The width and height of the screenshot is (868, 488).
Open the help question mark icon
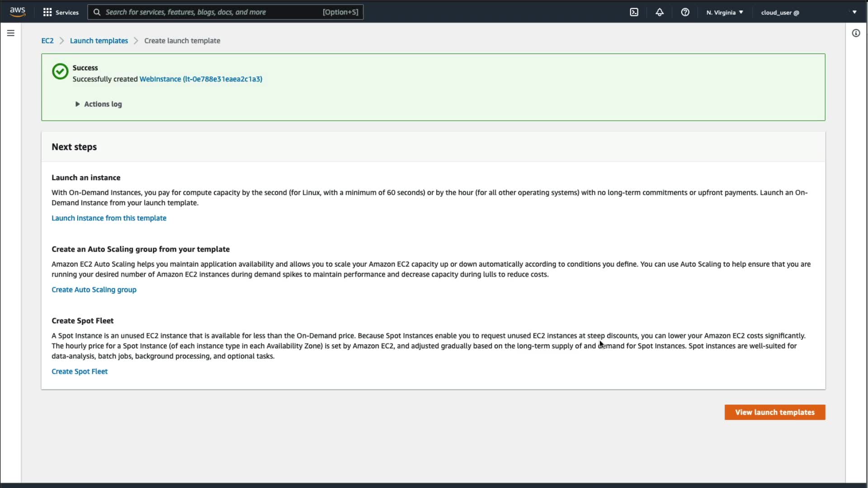[685, 12]
